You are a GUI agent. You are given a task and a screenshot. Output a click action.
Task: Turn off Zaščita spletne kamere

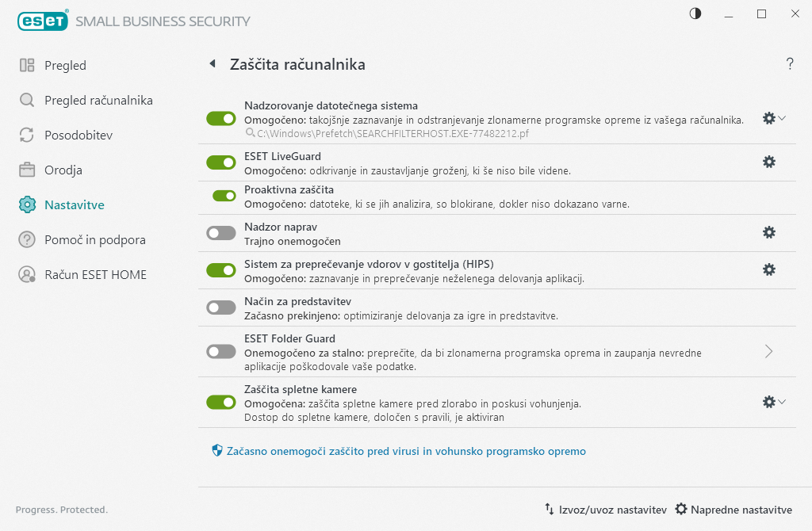pyautogui.click(x=221, y=402)
